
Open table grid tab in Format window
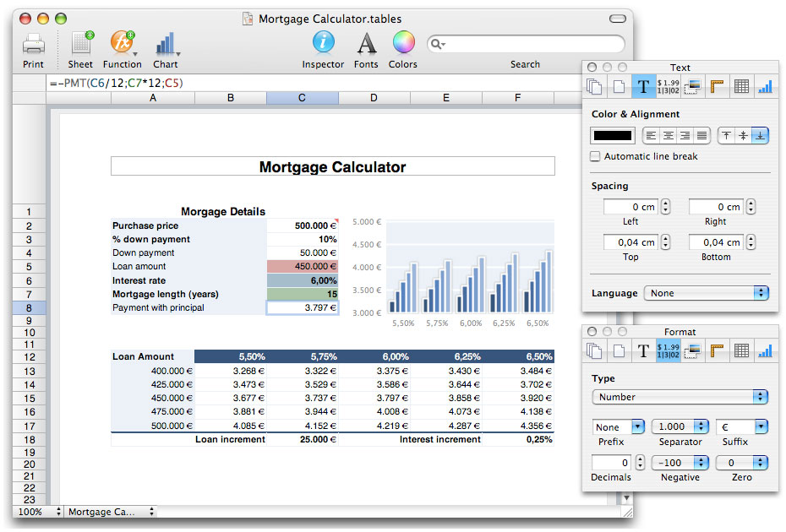[x=741, y=350]
